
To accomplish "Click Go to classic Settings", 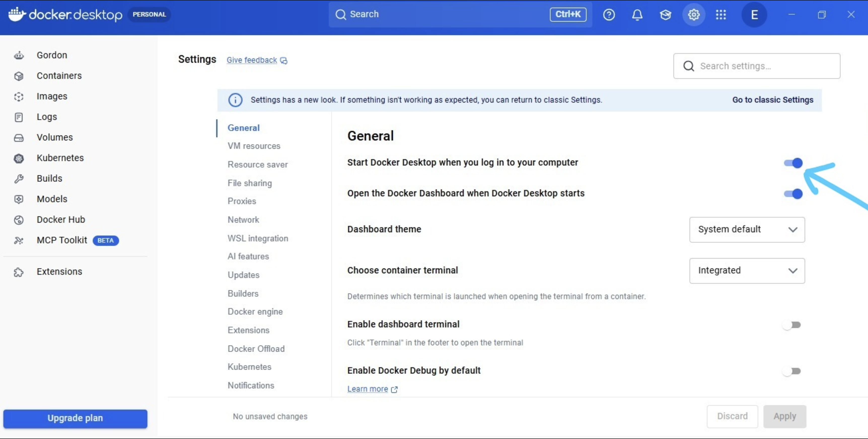I will click(x=773, y=100).
